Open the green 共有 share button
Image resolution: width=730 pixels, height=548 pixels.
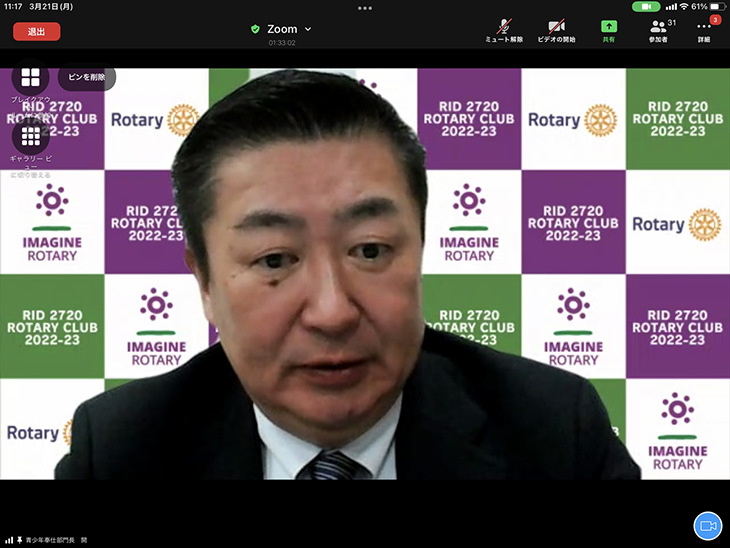point(608,31)
